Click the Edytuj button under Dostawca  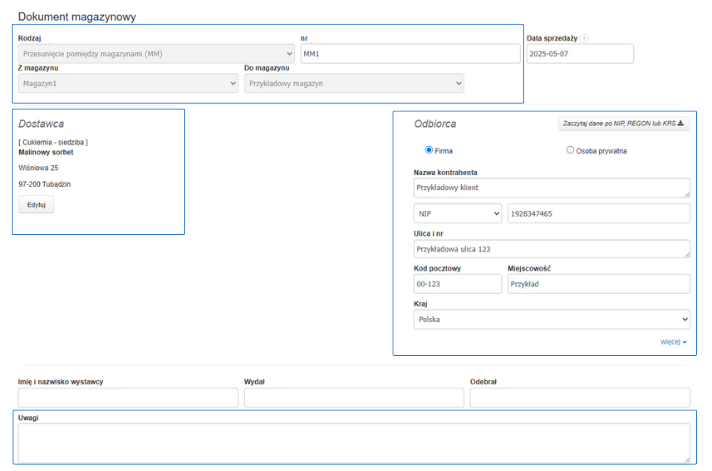click(36, 205)
